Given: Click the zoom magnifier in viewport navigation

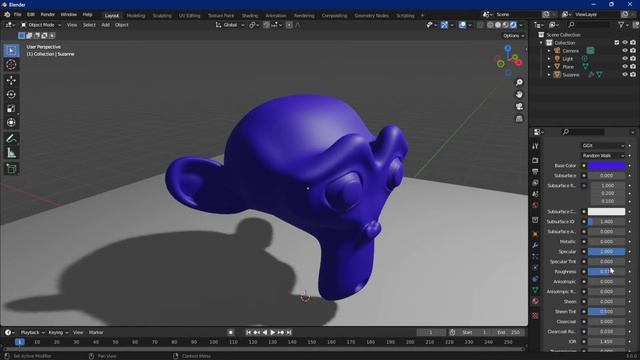Looking at the screenshot, I should pyautogui.click(x=519, y=83).
